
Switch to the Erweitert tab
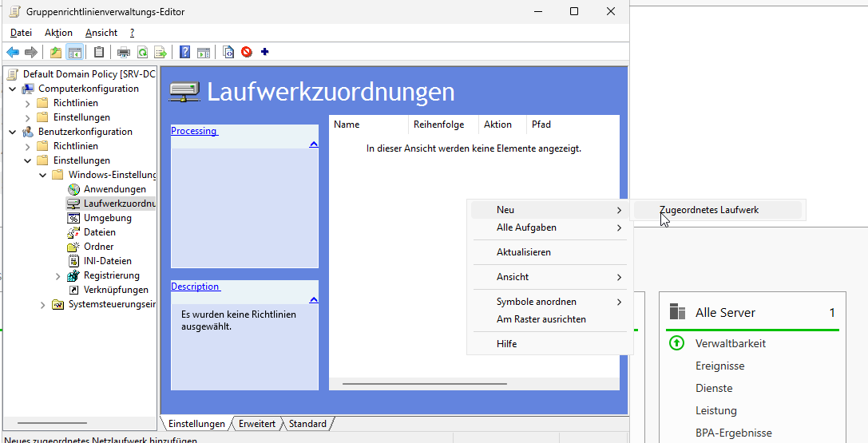point(256,424)
